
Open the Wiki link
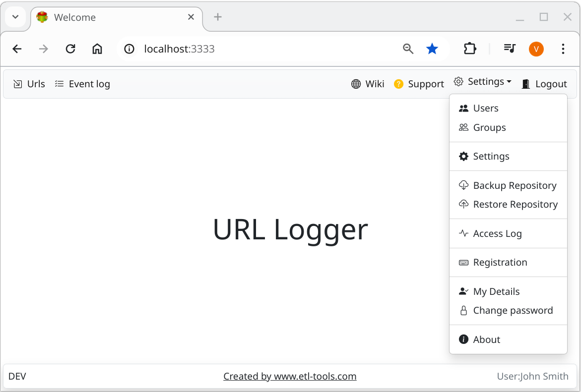click(x=368, y=84)
